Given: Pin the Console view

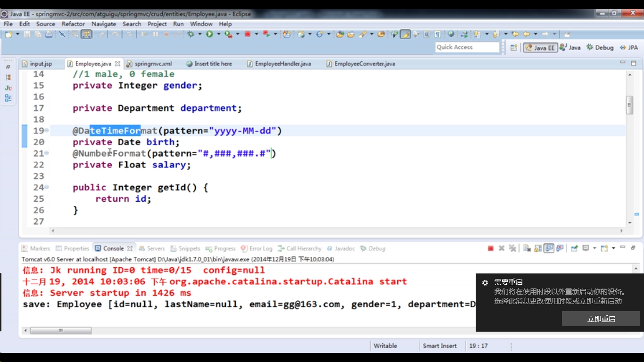Looking at the screenshot, I should pyautogui.click(x=574, y=248).
